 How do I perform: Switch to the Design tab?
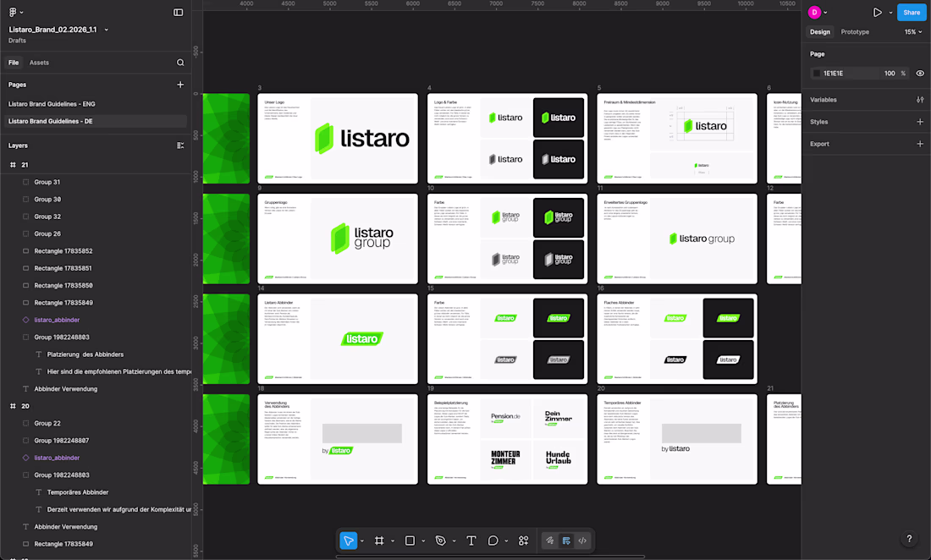coord(820,32)
